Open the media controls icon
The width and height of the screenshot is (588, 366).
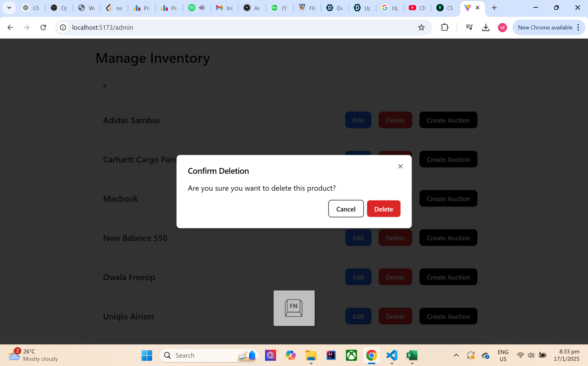point(469,28)
